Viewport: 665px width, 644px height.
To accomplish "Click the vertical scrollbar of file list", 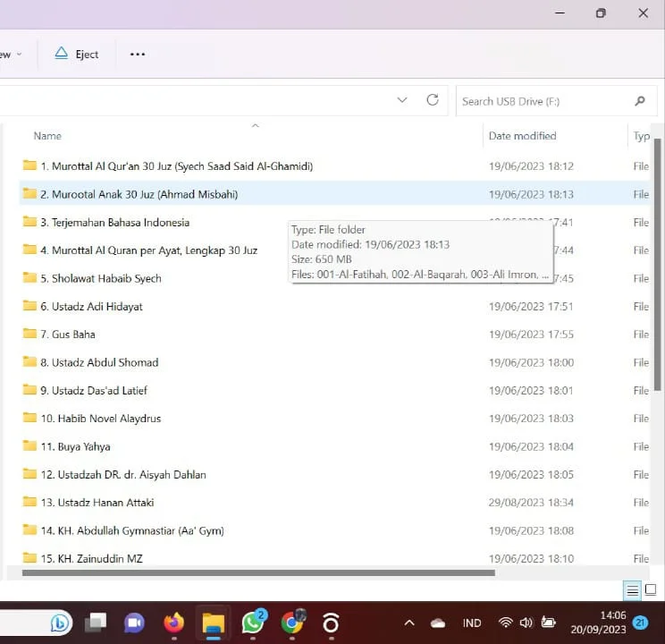I will (657, 265).
